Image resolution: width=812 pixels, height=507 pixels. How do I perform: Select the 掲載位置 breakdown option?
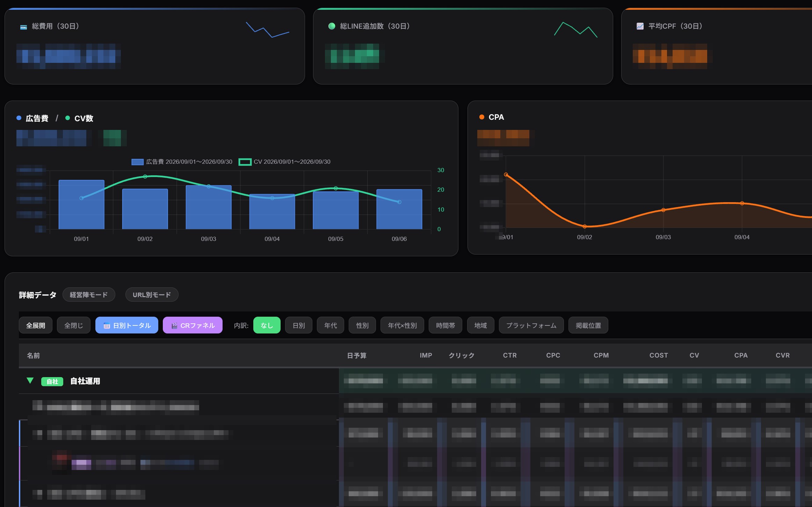[x=588, y=325]
